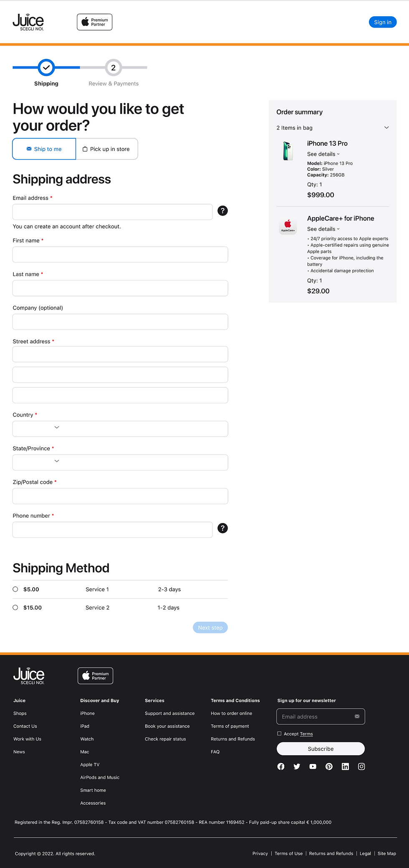The width and height of the screenshot is (409, 868).
Task: Collapse the 2 Items in bag summary
Action: click(x=386, y=127)
